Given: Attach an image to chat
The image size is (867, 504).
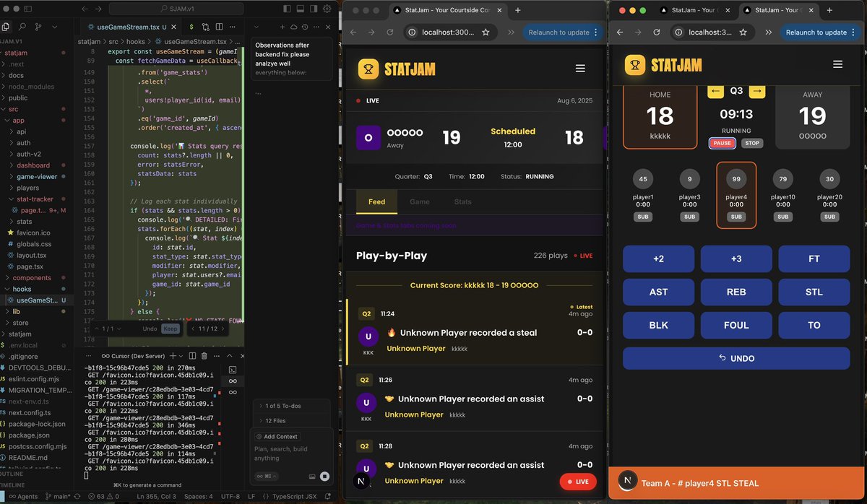Looking at the screenshot, I should click(313, 477).
